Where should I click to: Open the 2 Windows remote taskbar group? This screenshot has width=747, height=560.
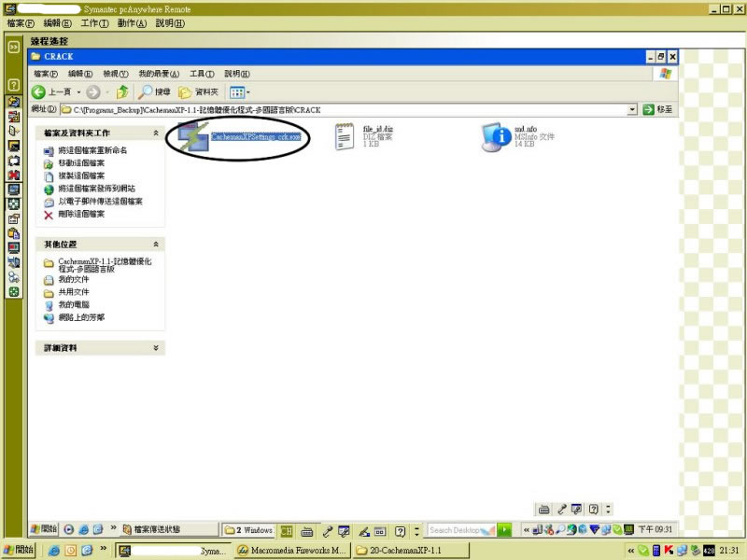(248, 529)
